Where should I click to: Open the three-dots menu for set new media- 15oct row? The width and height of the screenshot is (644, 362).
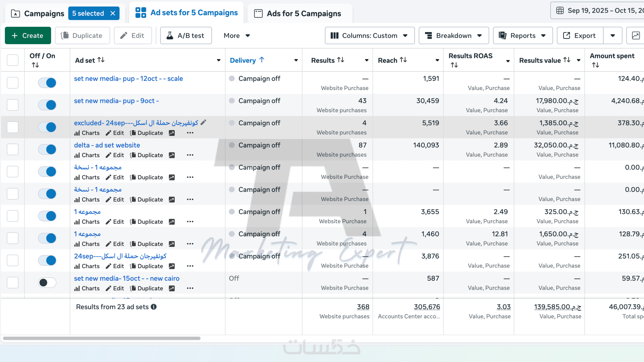click(x=190, y=288)
